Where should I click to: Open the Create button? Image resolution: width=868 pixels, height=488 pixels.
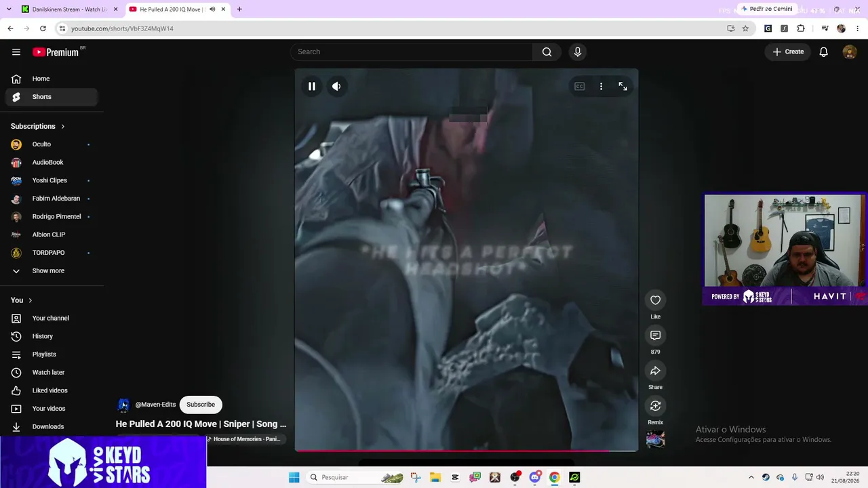click(788, 52)
